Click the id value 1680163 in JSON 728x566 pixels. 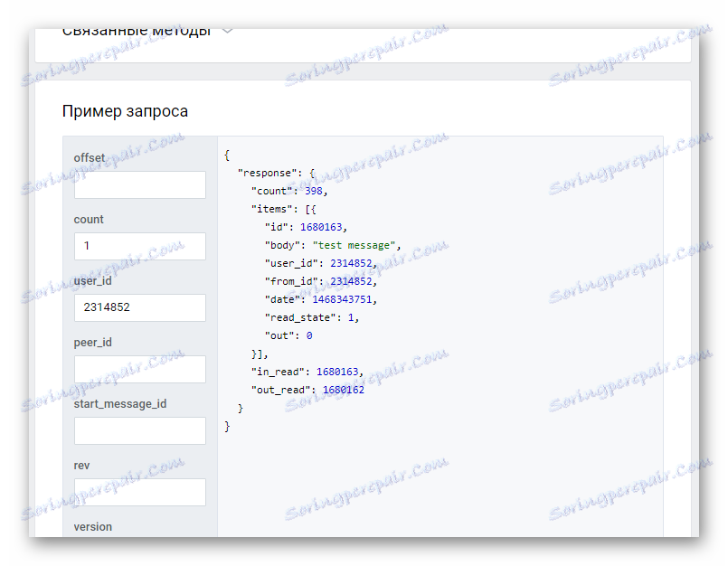(321, 226)
